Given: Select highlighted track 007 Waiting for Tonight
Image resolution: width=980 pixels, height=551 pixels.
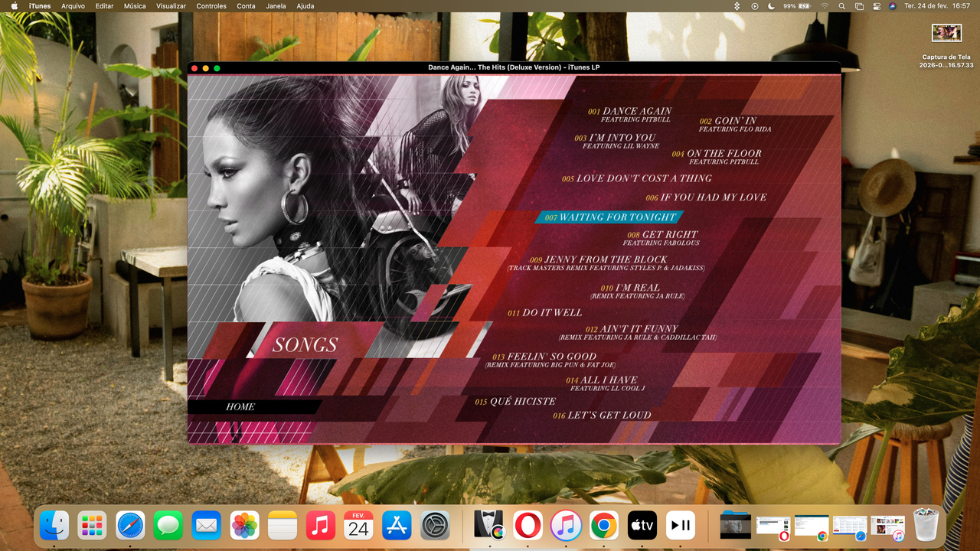Looking at the screenshot, I should [610, 217].
